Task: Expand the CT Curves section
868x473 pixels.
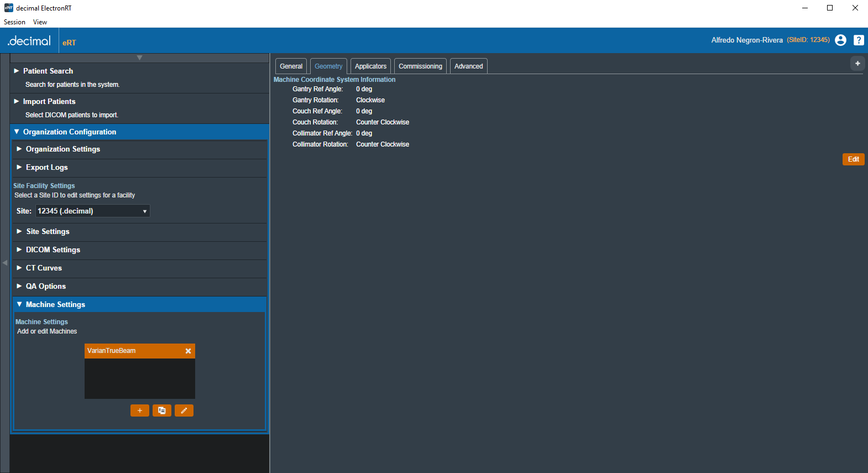Action: 44,268
